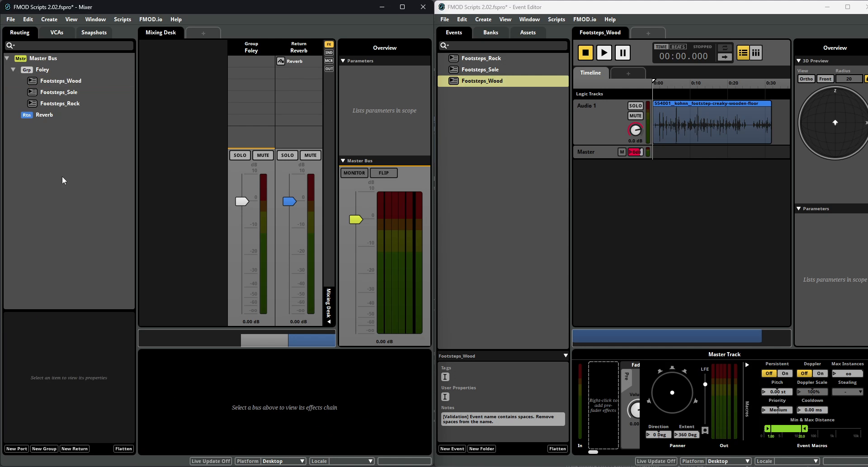Click the User Properties edit icon
868x467 pixels.
pos(445,397)
